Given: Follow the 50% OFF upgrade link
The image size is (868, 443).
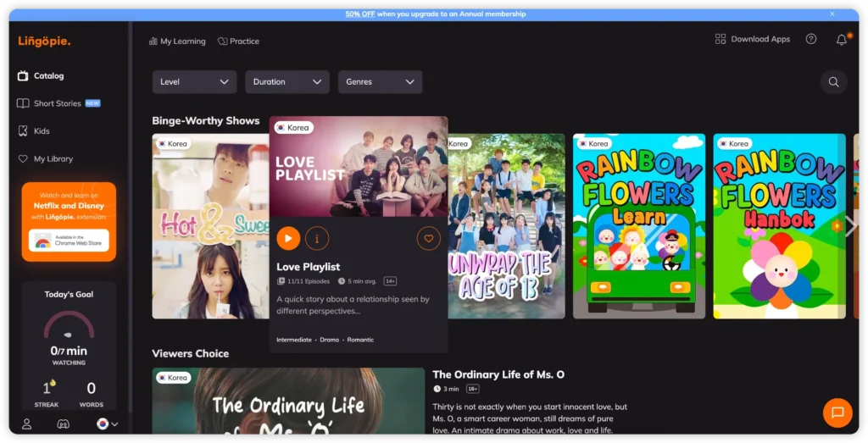Looking at the screenshot, I should [360, 14].
